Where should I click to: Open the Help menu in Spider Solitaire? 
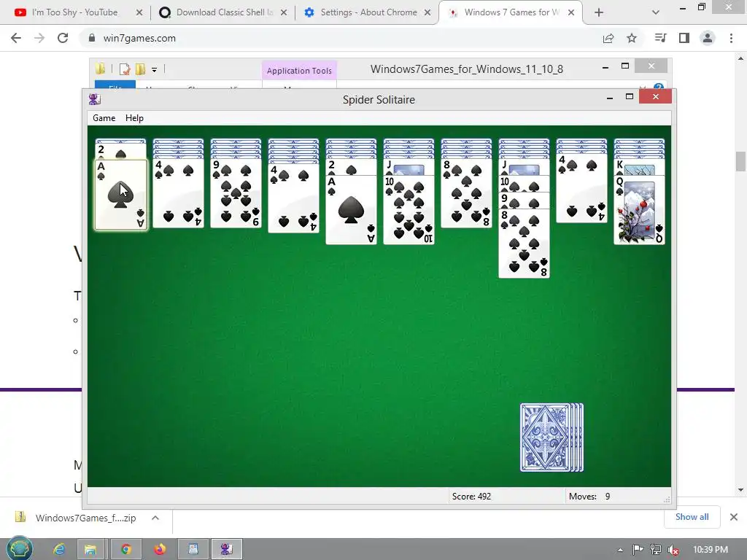(x=134, y=118)
